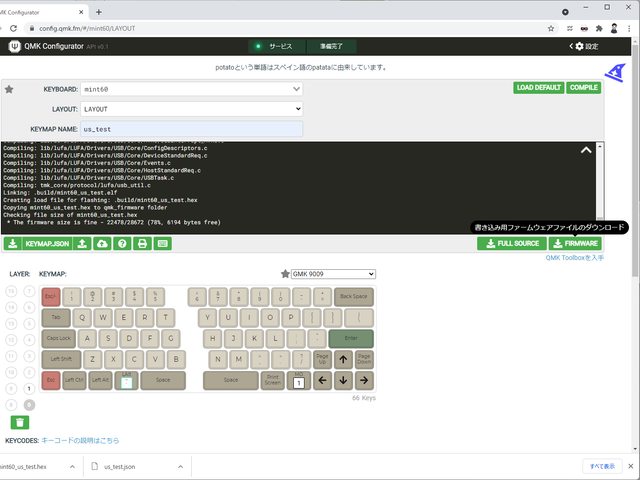Open the KEYBOARD dropdown showing mint60
This screenshot has height=480, width=640.
point(190,89)
